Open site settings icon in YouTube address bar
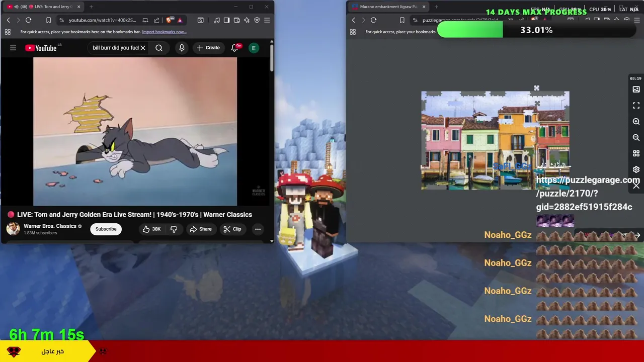Viewport: 644px width, 362px height. (x=61, y=20)
